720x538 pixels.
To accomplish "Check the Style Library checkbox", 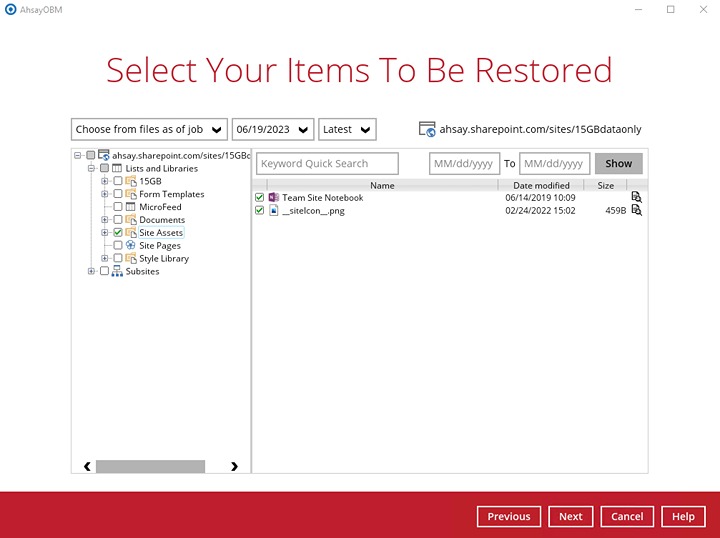I will click(x=118, y=258).
